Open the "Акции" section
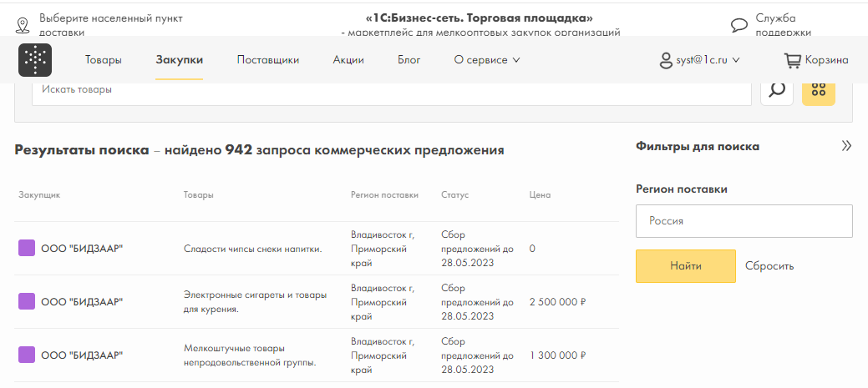This screenshot has width=868, height=388. coord(348,60)
